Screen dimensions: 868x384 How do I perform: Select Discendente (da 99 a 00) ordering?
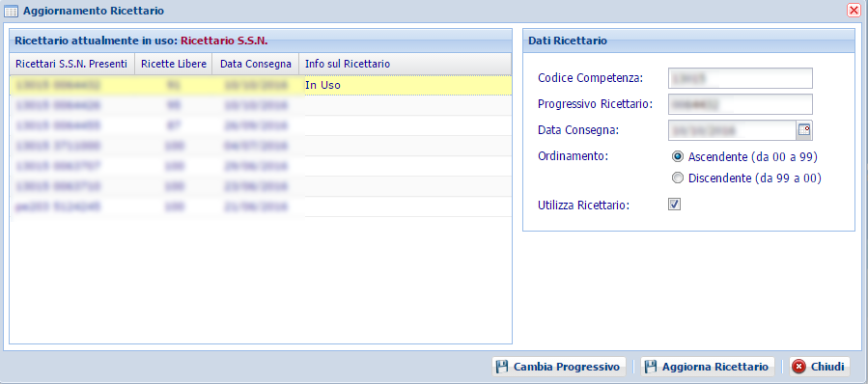pos(678,178)
